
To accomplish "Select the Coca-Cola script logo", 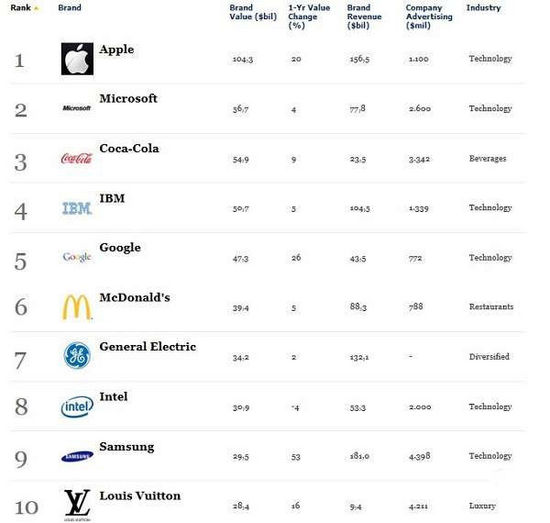I will pyautogui.click(x=76, y=158).
